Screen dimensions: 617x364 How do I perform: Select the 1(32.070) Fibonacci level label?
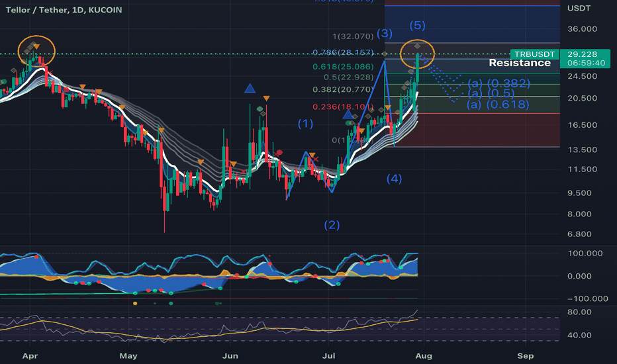[x=353, y=36]
